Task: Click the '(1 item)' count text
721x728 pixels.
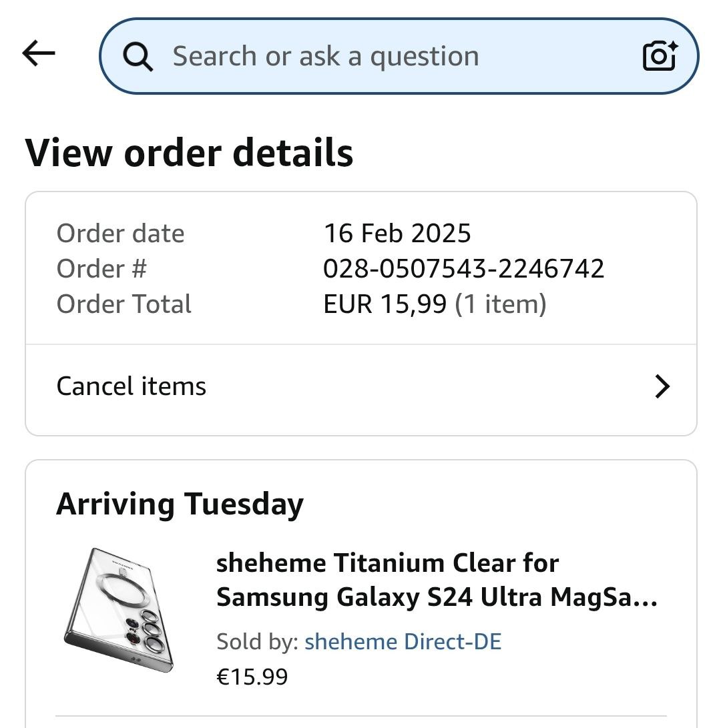Action: click(500, 304)
